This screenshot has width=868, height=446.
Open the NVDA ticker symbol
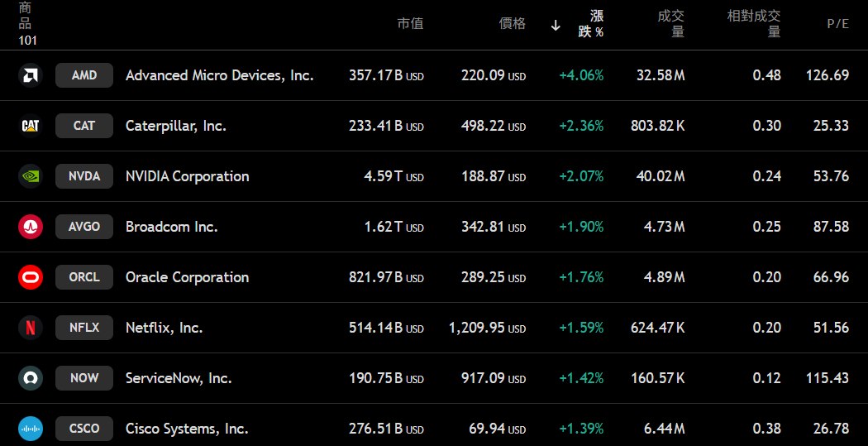click(84, 176)
